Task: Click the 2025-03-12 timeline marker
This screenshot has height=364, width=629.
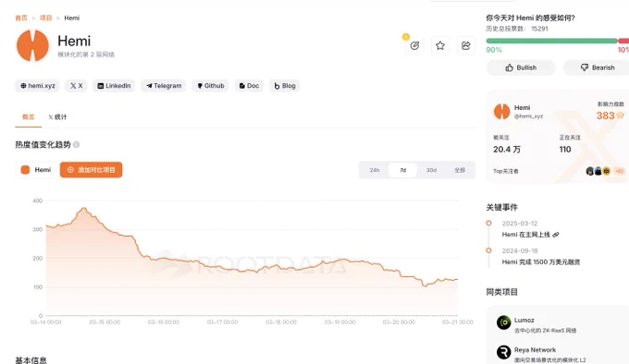Action: pyautogui.click(x=488, y=223)
